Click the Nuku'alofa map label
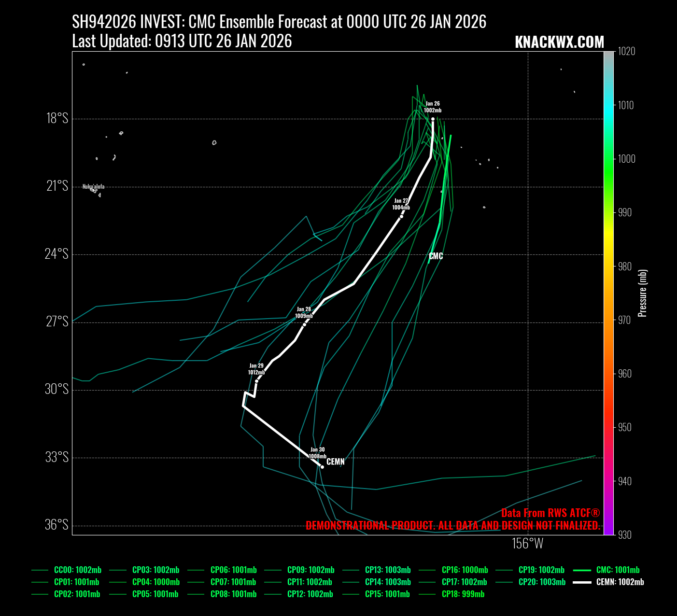The width and height of the screenshot is (677, 616). click(x=93, y=187)
